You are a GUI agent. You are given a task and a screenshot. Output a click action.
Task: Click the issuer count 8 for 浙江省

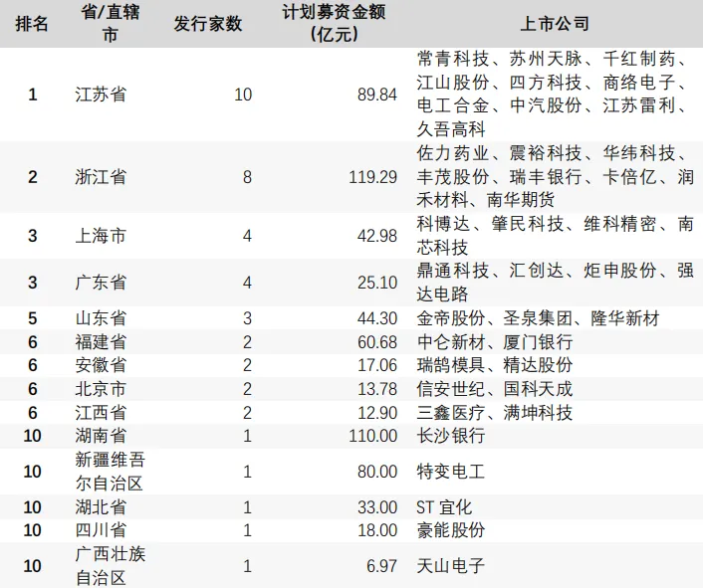point(247,177)
